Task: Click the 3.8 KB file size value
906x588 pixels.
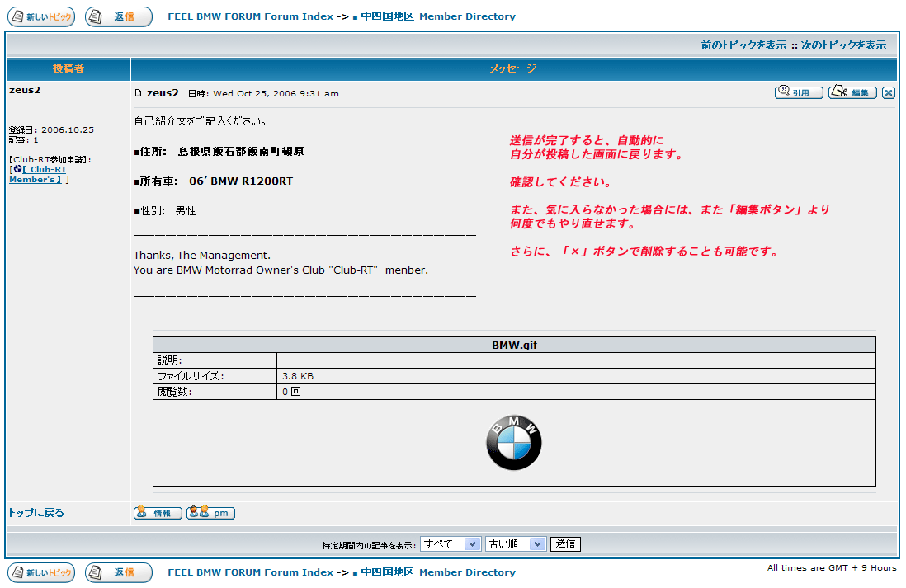Action: click(298, 376)
